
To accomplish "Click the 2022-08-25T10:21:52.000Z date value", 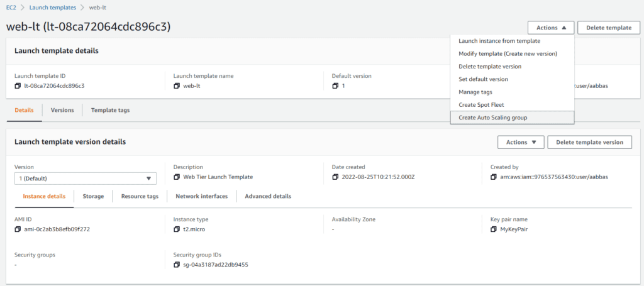I will click(378, 177).
